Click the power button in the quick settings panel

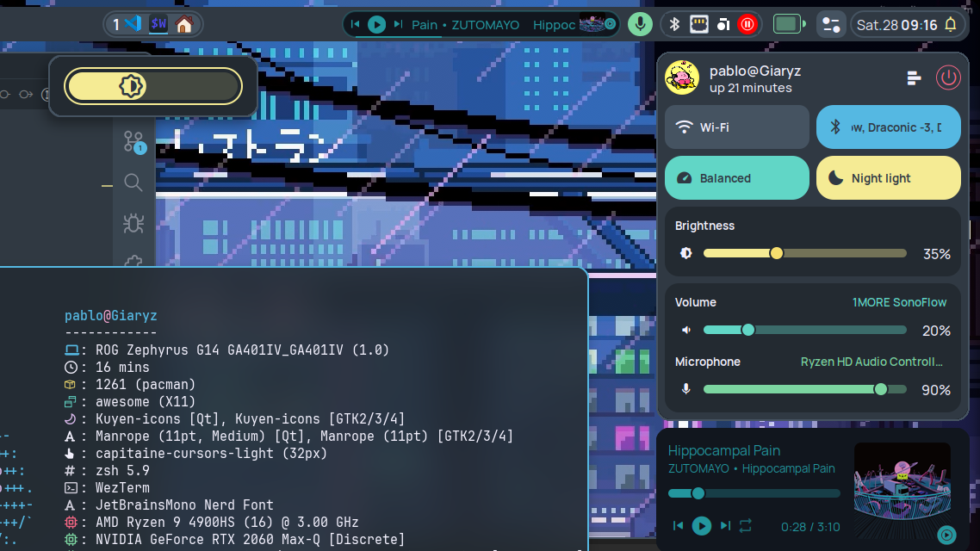[x=948, y=77]
